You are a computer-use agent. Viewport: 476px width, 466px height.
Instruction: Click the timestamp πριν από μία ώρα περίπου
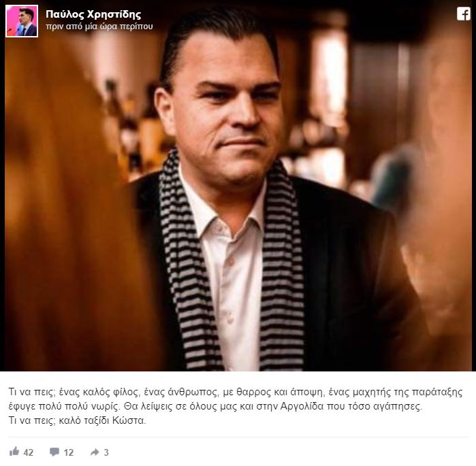coord(99,27)
